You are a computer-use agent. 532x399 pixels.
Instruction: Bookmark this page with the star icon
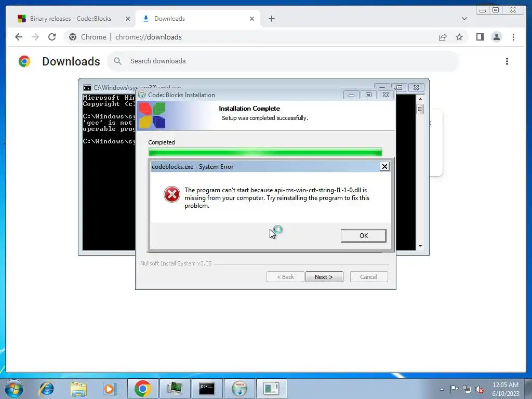(x=459, y=37)
